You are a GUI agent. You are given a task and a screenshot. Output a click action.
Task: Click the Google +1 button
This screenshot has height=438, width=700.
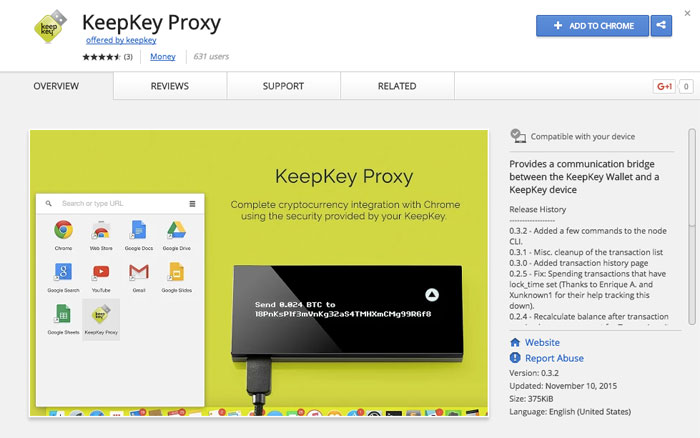pos(664,86)
